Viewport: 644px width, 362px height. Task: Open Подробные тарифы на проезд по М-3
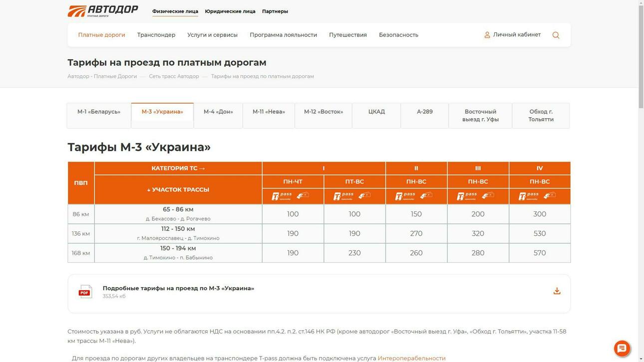tap(178, 288)
